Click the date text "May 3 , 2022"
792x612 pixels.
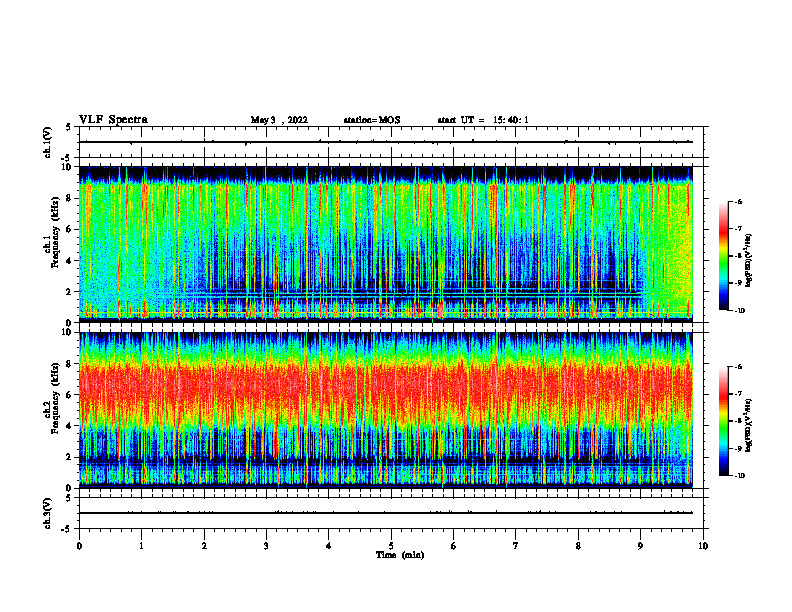279,120
